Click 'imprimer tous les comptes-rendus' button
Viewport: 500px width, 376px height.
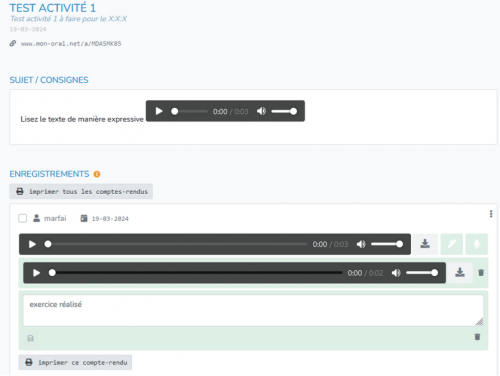click(x=81, y=191)
